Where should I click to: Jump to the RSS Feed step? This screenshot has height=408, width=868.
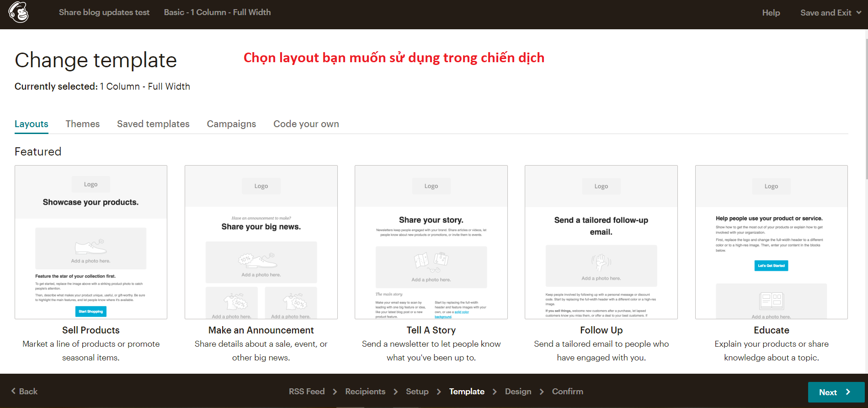pyautogui.click(x=306, y=392)
